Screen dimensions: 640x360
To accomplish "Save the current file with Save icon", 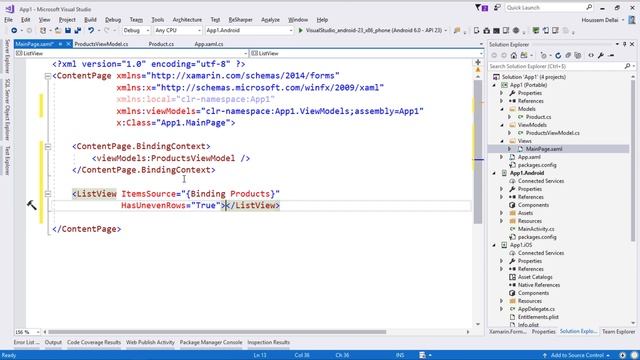I will [68, 30].
